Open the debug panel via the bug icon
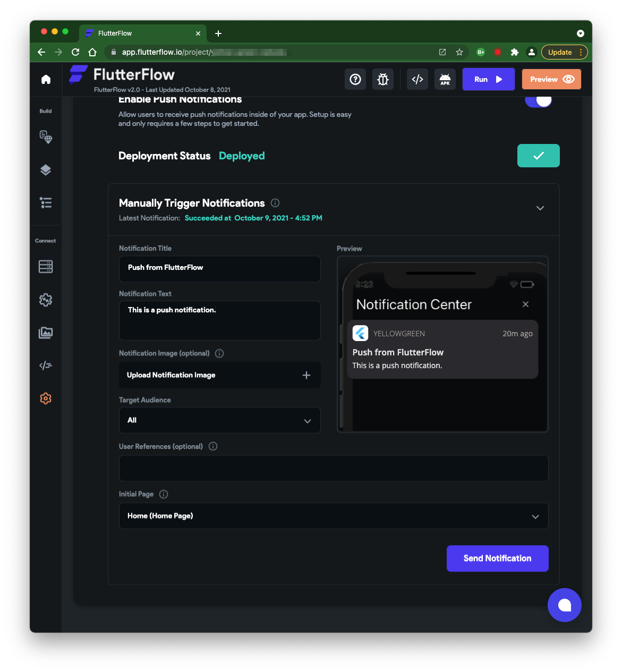The image size is (622, 672). 382,79
